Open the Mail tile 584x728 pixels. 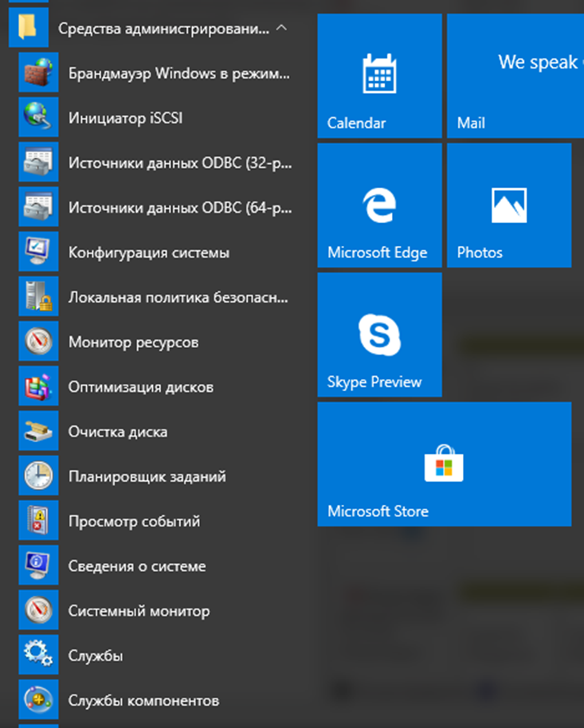pyautogui.click(x=515, y=76)
